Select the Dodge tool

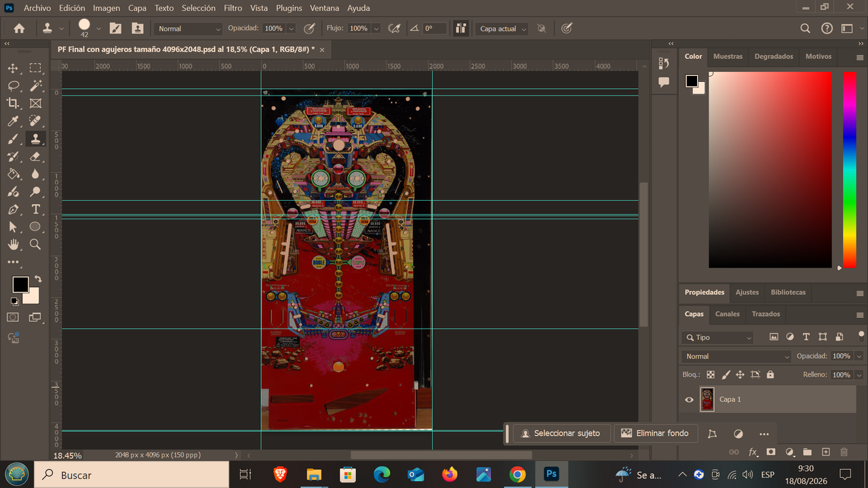35,192
